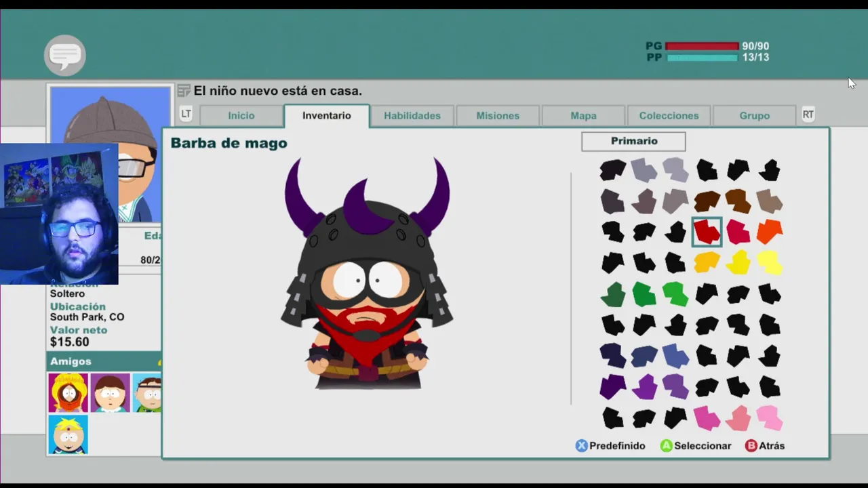Click the PG health bar
This screenshot has width=868, height=488.
tap(702, 46)
